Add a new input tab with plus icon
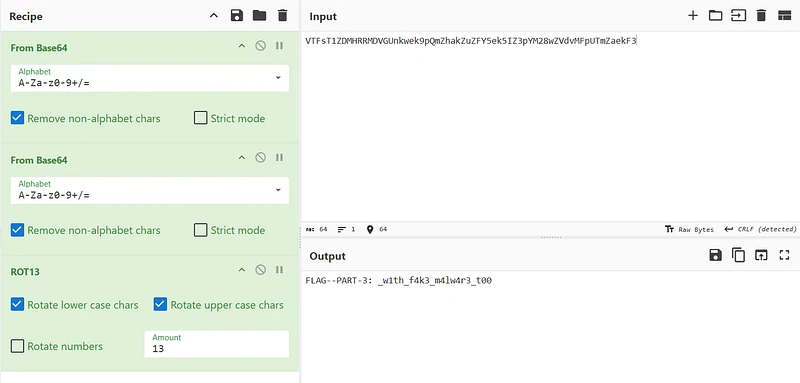 pyautogui.click(x=693, y=16)
